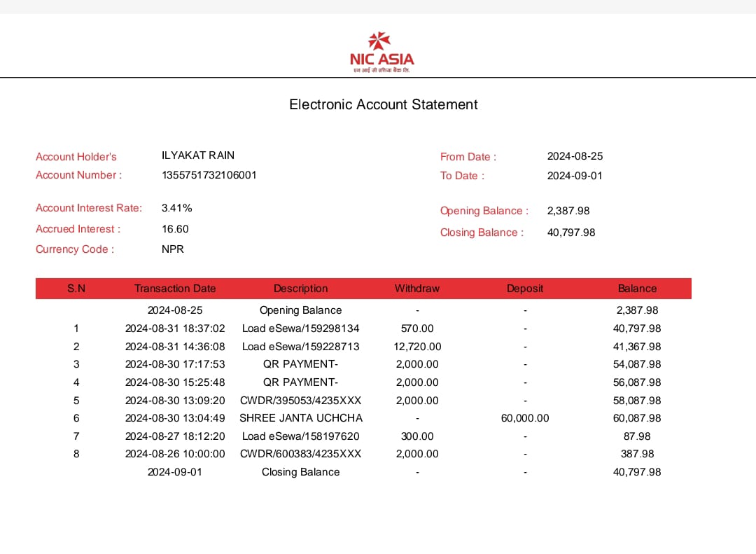The width and height of the screenshot is (756, 554).
Task: Select the Closing Balance amount in summary
Action: pyautogui.click(x=571, y=233)
